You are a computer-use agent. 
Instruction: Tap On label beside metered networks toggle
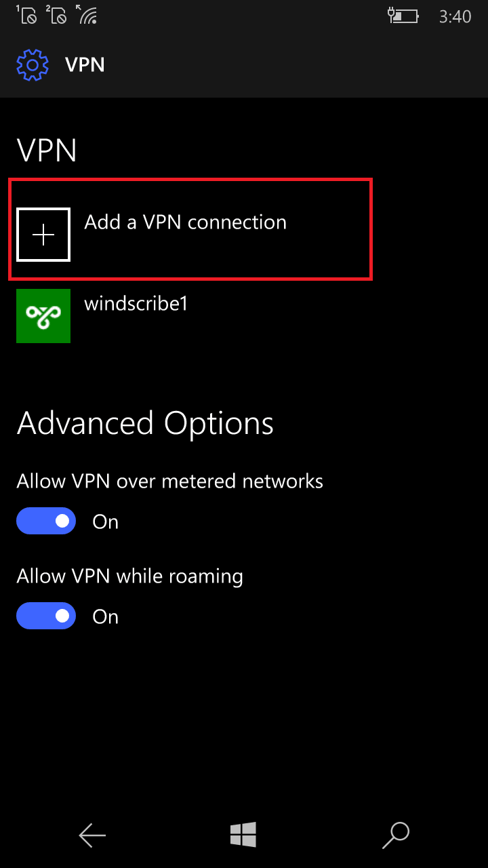pyautogui.click(x=106, y=521)
